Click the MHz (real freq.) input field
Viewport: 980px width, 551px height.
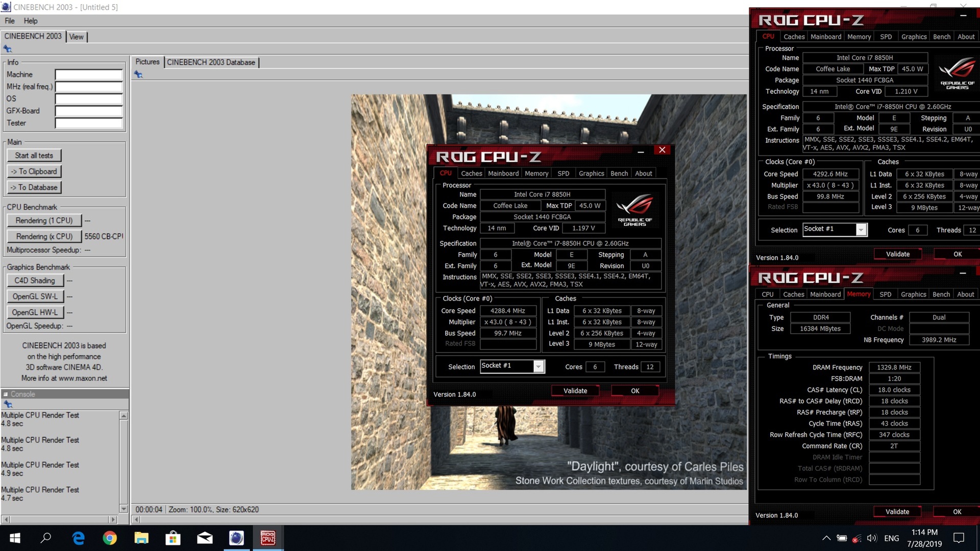click(x=89, y=87)
